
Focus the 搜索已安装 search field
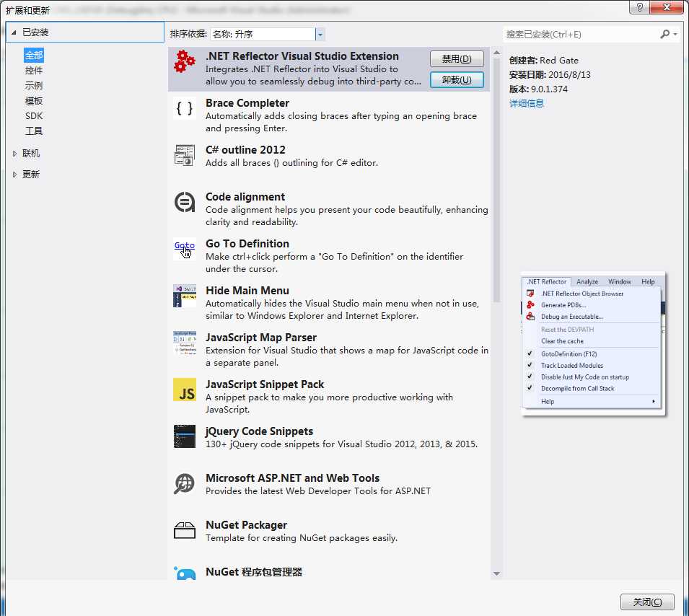(580, 35)
